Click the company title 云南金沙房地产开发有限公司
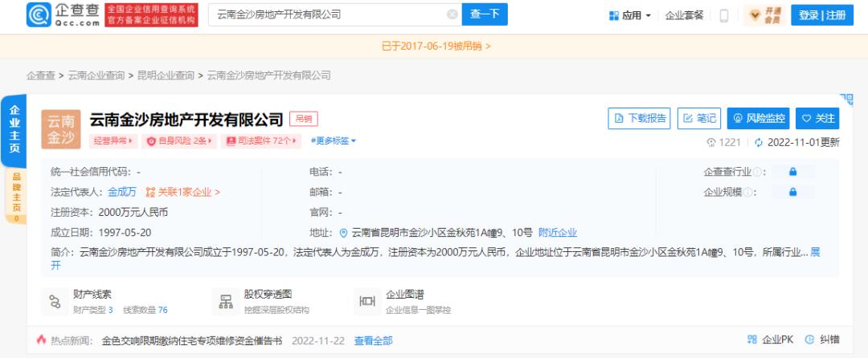This screenshot has height=358, width=868. (186, 120)
